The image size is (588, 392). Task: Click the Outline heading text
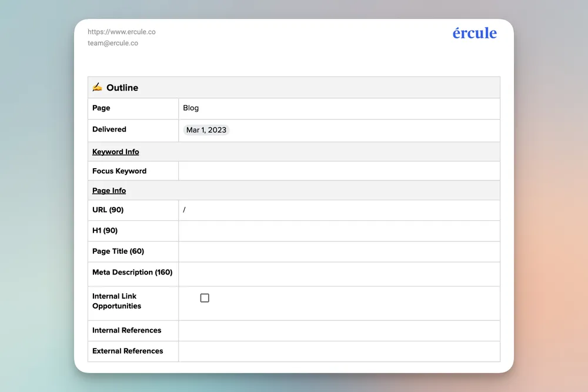(x=122, y=88)
